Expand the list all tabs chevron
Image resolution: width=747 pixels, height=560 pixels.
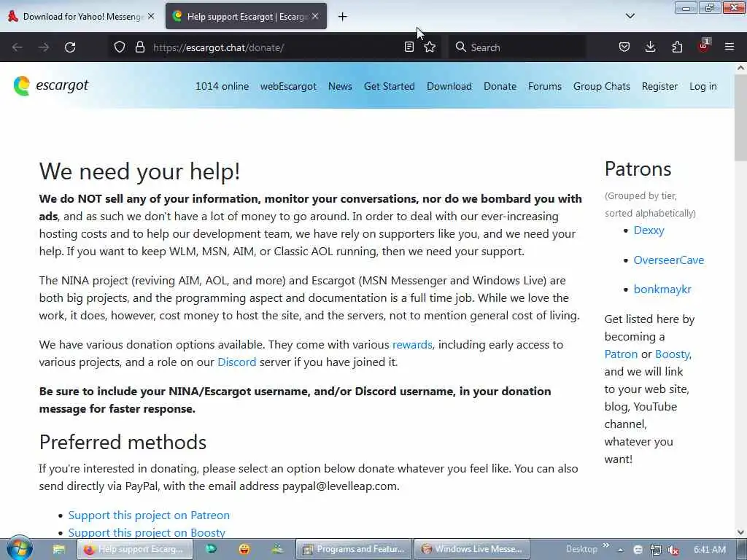630,16
